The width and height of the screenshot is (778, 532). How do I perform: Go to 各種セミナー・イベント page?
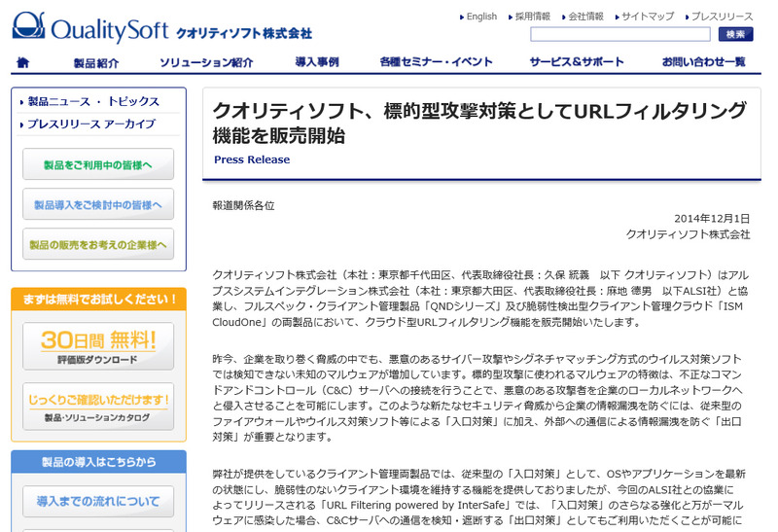437,62
